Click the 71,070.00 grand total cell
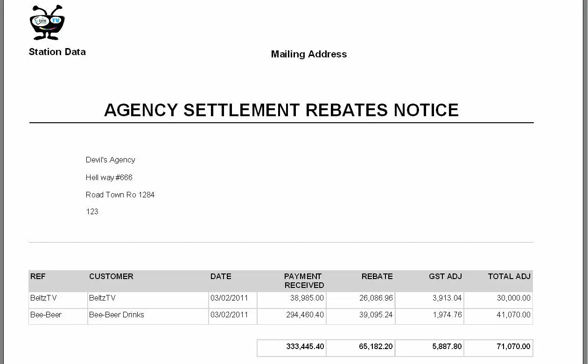 (x=513, y=347)
